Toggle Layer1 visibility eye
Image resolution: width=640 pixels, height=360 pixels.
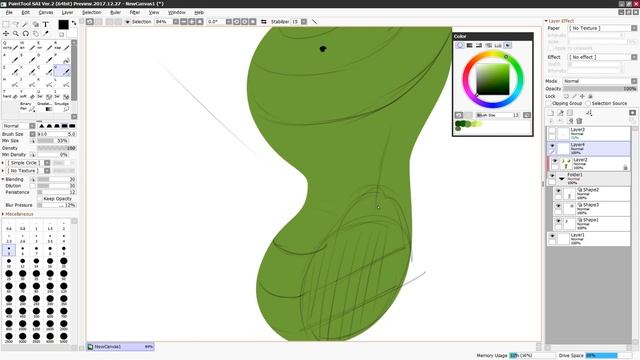pyautogui.click(x=552, y=236)
